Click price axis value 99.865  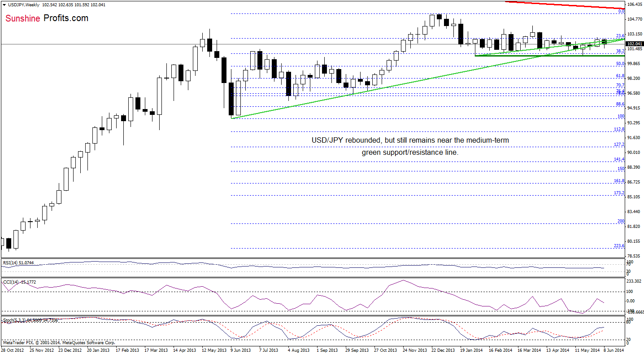tap(634, 64)
